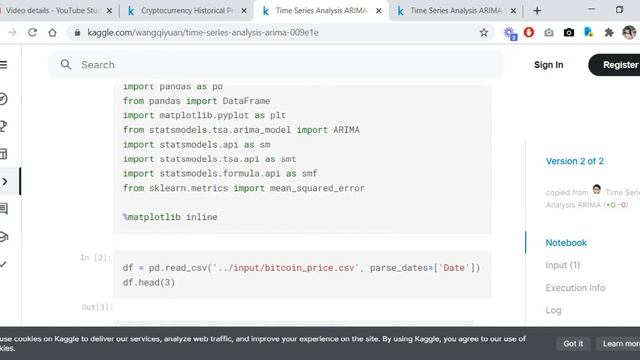Bookmark page with the star icon
Screen dimensions: 640x360
[484, 33]
